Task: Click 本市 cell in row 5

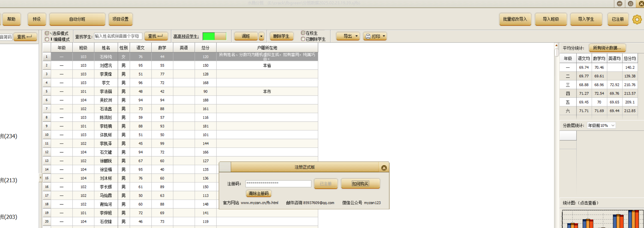Action: click(x=267, y=92)
